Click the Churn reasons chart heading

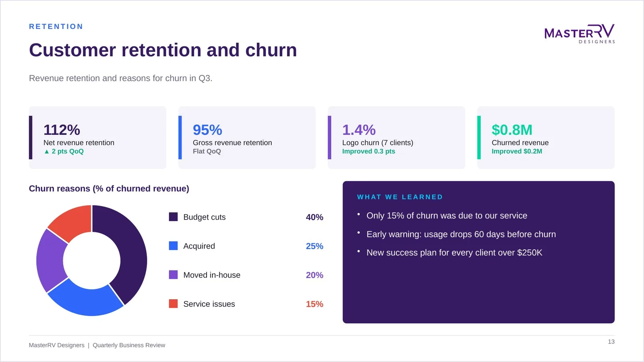point(109,189)
